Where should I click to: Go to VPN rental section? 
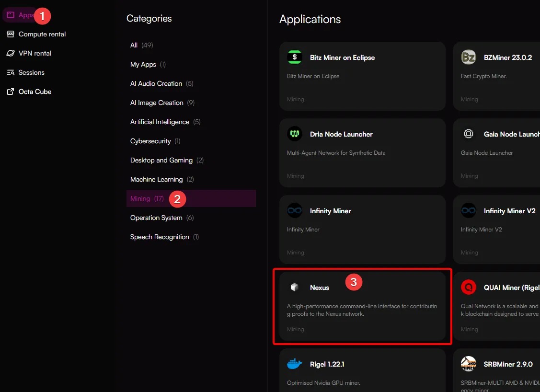(35, 53)
